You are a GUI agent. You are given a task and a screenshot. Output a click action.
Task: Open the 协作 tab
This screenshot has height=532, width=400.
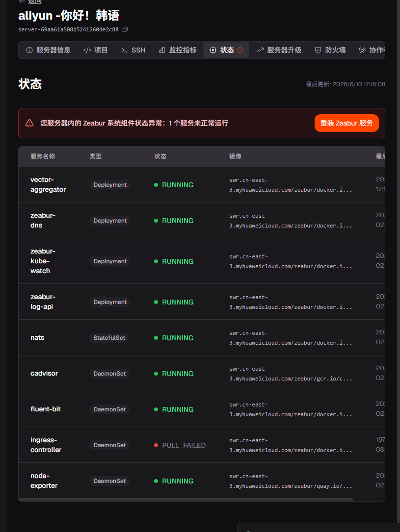coord(372,50)
